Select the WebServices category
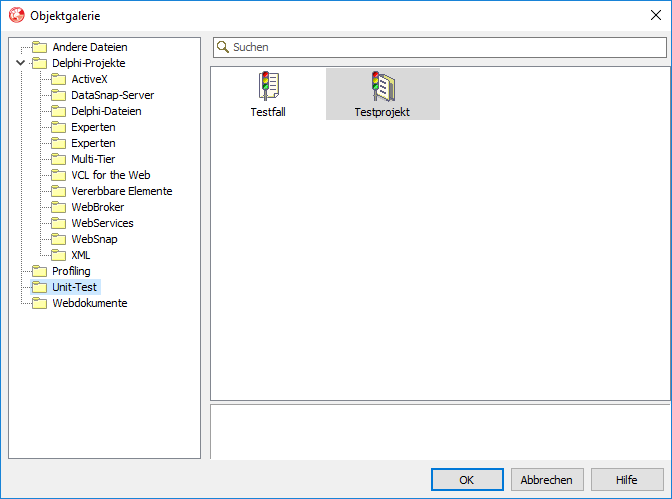 102,223
